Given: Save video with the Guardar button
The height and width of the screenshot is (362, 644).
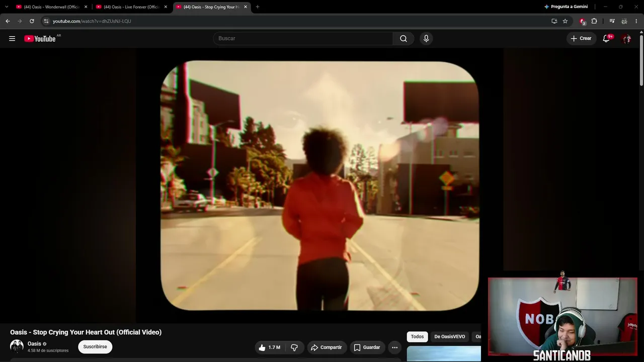Looking at the screenshot, I should [x=367, y=347].
